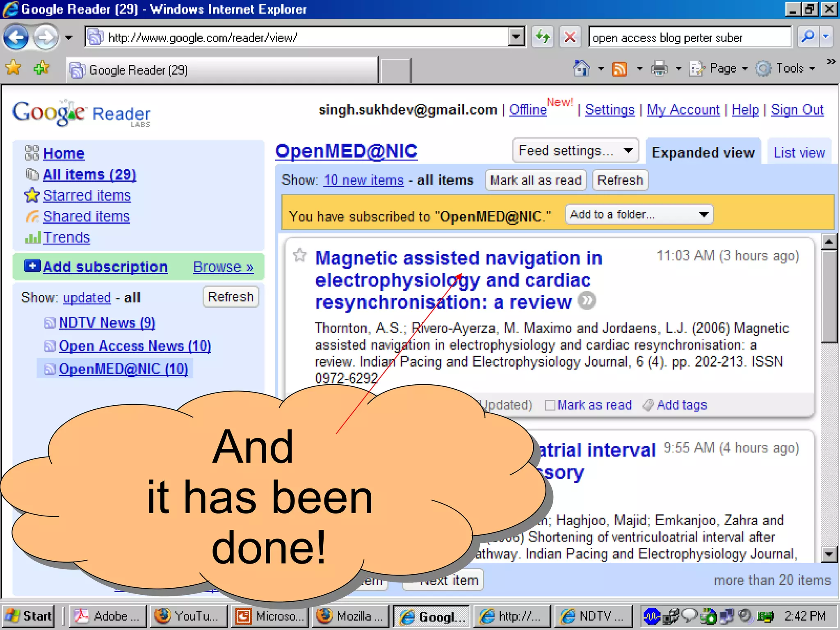Click the address bar URL field

[x=297, y=37]
